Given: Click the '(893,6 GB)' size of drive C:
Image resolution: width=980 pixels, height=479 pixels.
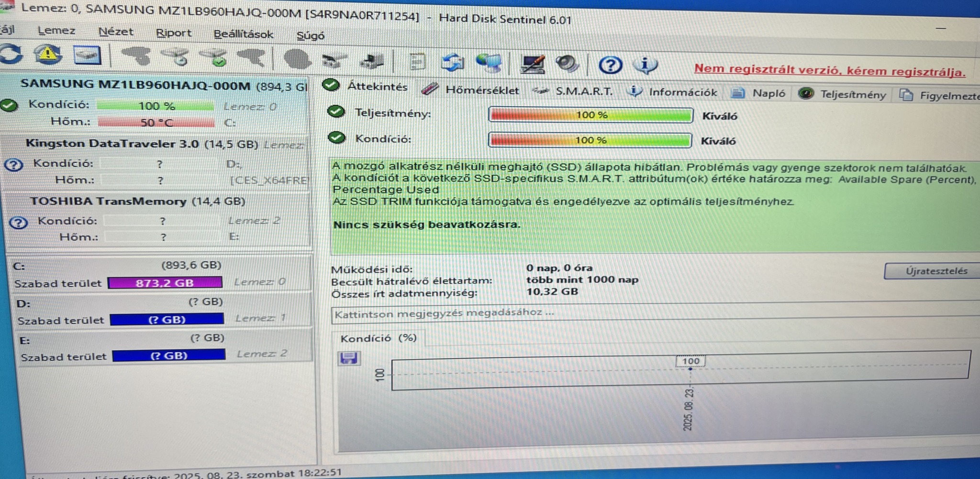Looking at the screenshot, I should click(x=191, y=265).
